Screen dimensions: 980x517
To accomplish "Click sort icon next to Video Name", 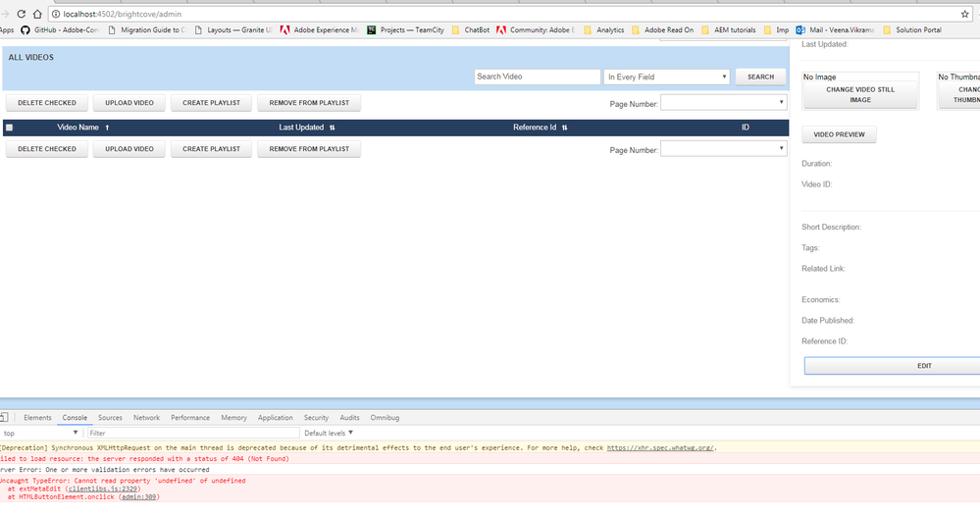I will pos(107,128).
